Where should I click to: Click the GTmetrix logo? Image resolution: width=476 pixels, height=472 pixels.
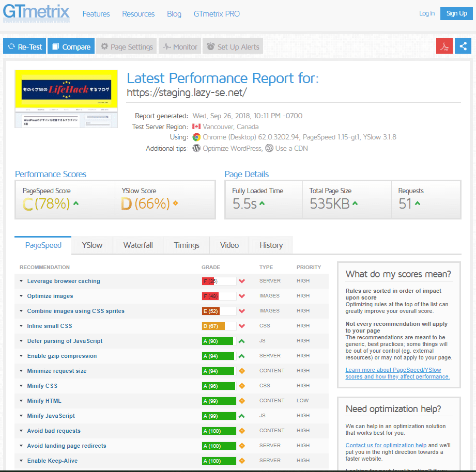pos(36,13)
